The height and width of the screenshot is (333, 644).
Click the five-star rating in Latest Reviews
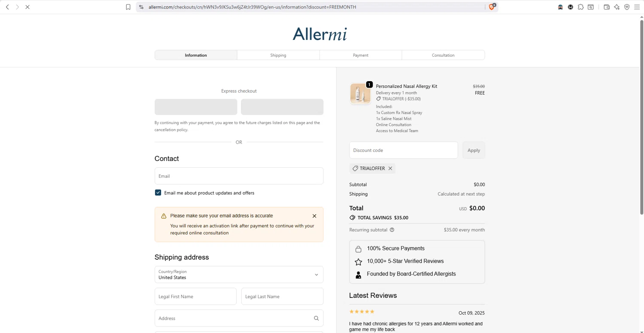click(x=362, y=312)
